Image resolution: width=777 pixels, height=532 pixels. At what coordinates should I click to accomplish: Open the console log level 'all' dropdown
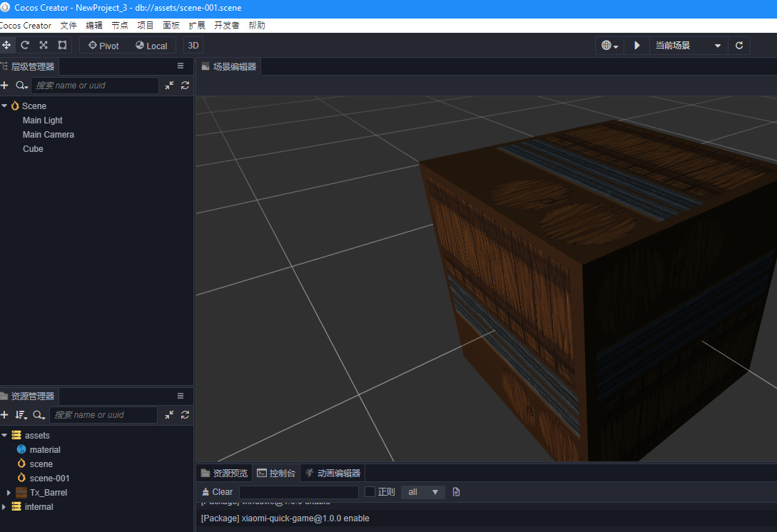pyautogui.click(x=422, y=492)
